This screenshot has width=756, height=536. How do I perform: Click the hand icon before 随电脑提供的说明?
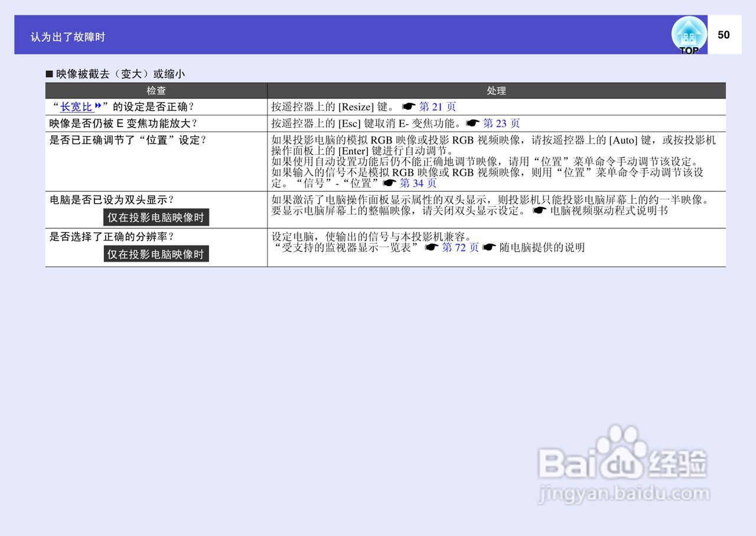pos(489,247)
